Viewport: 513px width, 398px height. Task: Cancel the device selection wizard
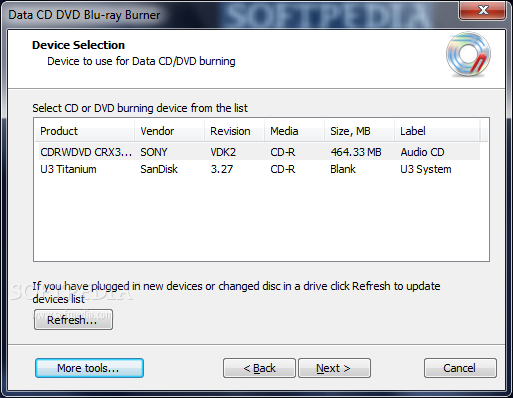[460, 368]
